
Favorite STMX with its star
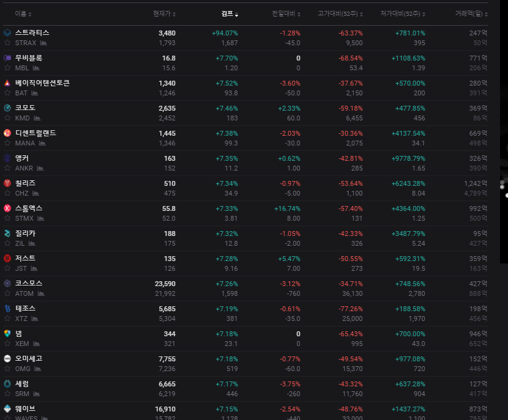tap(7, 218)
